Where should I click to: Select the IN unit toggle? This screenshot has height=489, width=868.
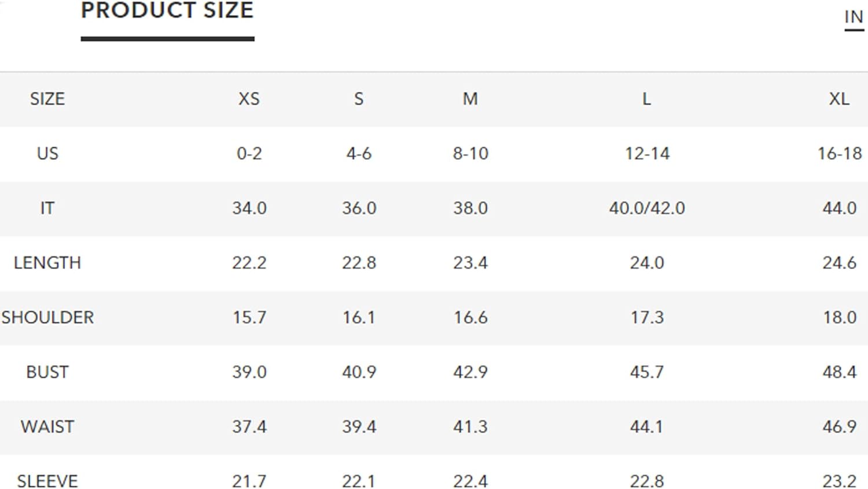point(854,17)
